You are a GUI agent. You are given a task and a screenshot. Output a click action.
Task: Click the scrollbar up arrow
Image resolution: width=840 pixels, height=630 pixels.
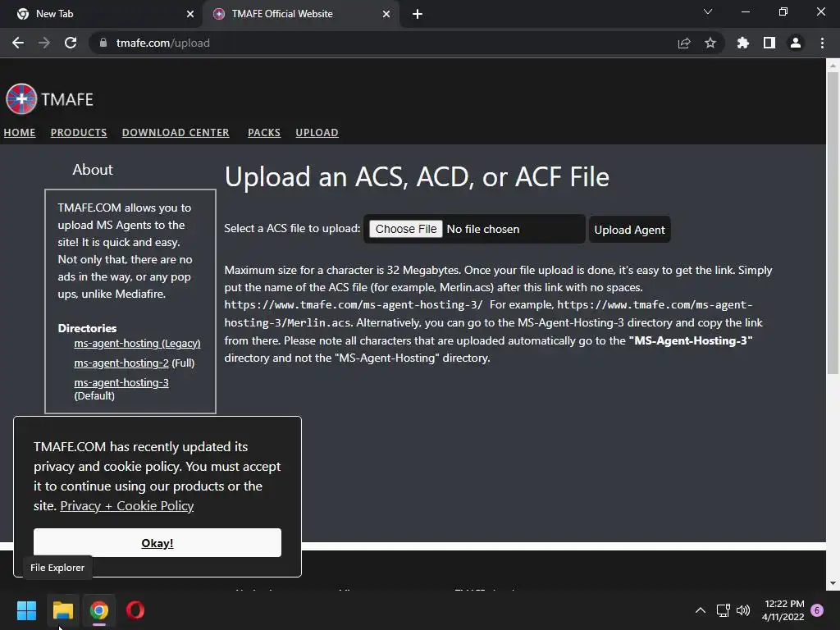click(833, 66)
